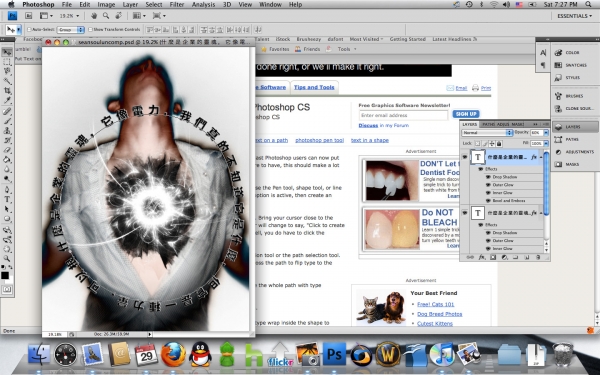Viewport: 600px width, 375px height.
Task: Select the Eraser tool
Action: point(7,150)
